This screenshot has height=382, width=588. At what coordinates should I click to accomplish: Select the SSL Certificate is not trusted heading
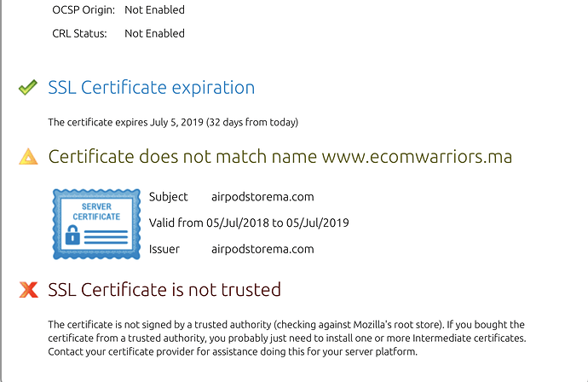(x=164, y=289)
